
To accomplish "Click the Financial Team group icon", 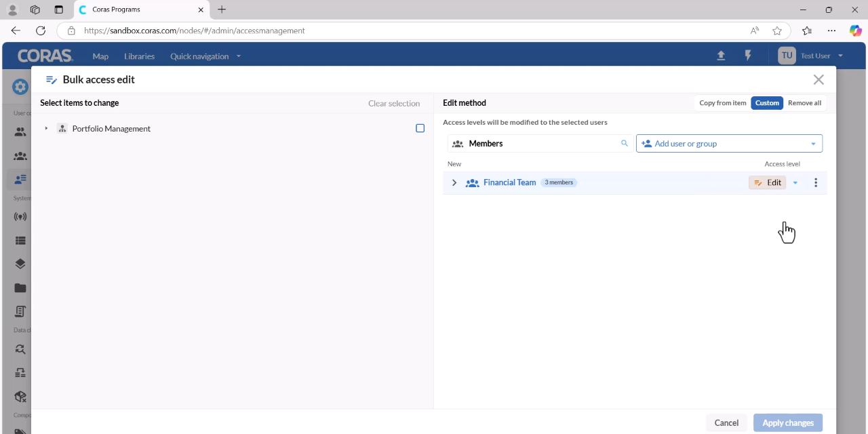I will [472, 182].
